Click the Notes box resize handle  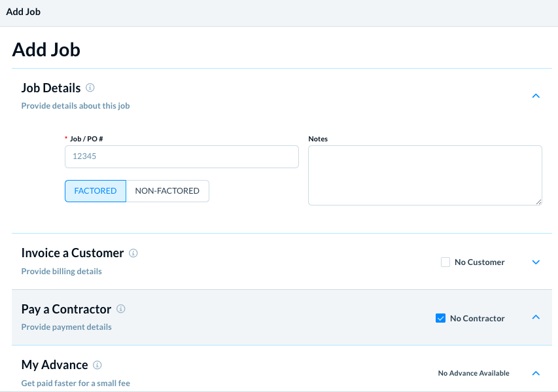(538, 202)
